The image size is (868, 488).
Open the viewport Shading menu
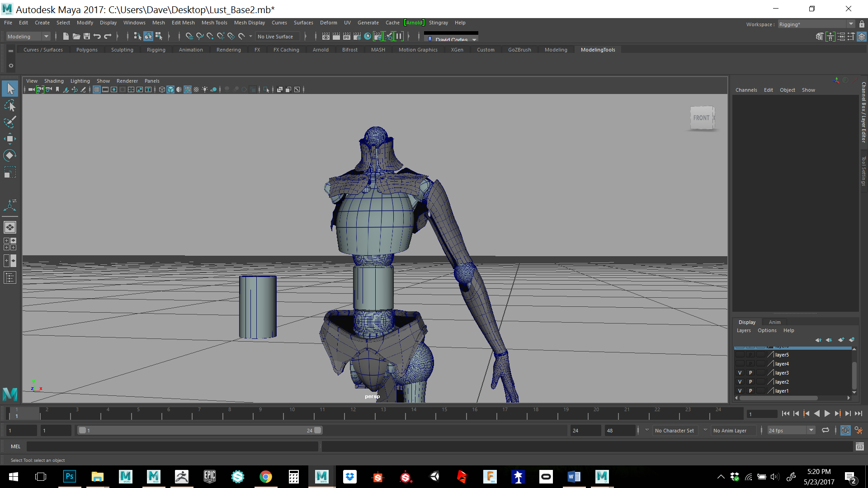[54, 81]
